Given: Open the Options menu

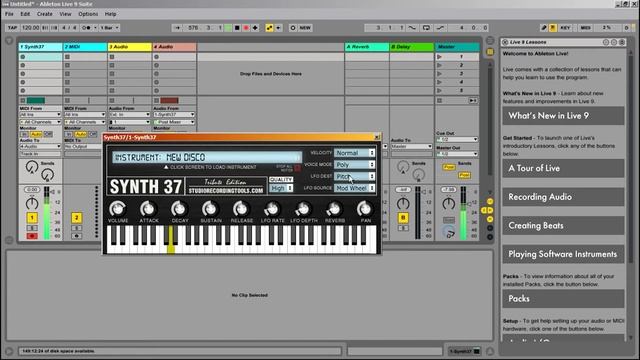Looking at the screenshot, I should click(88, 14).
